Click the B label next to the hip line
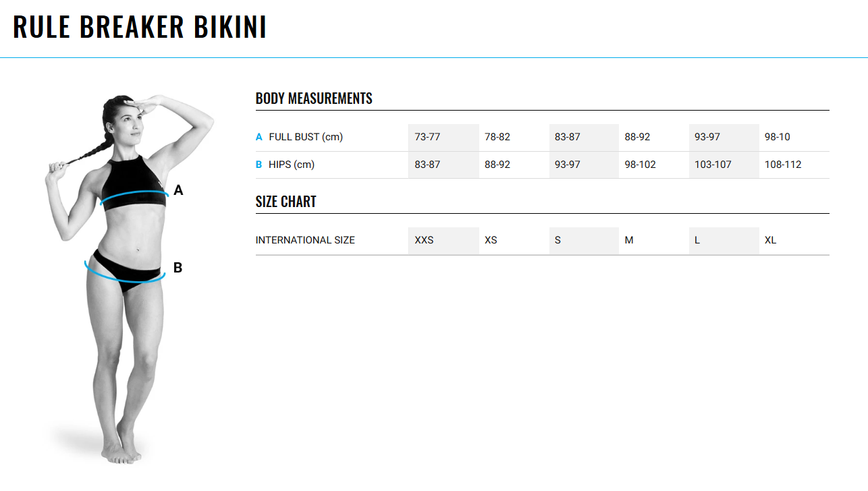Screen dimensions: 868x491 178,268
